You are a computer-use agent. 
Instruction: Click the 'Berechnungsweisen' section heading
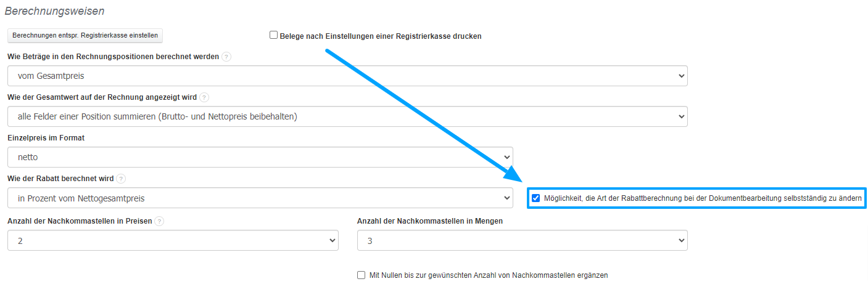55,10
